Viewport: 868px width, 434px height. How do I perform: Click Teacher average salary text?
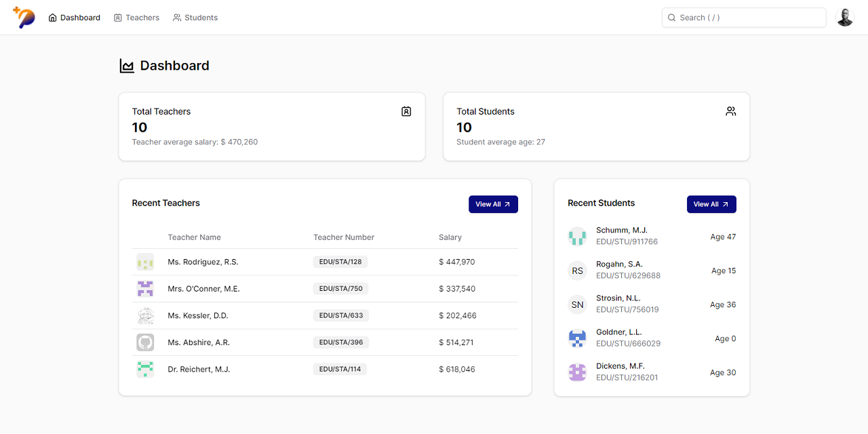click(x=195, y=142)
